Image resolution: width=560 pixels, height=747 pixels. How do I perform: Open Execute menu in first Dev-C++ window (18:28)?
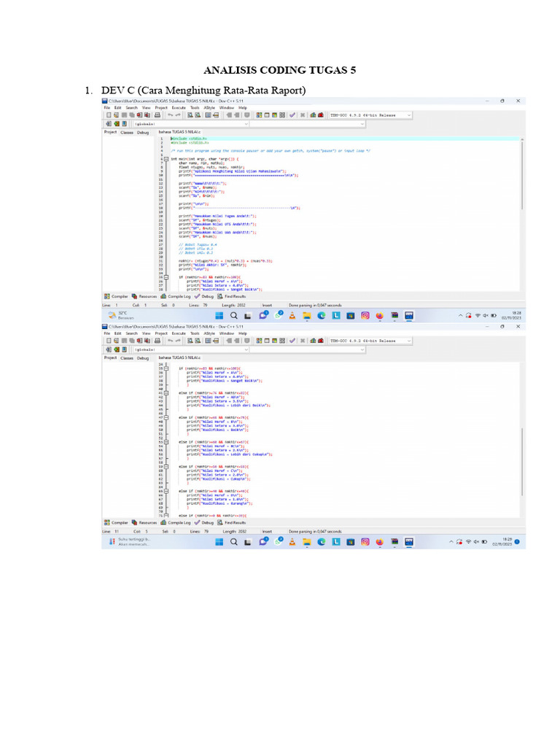click(179, 108)
